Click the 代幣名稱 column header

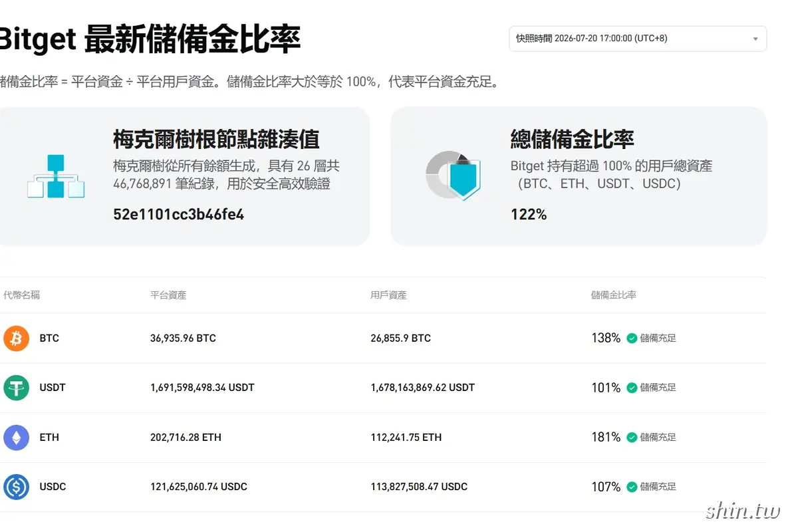pos(21,295)
